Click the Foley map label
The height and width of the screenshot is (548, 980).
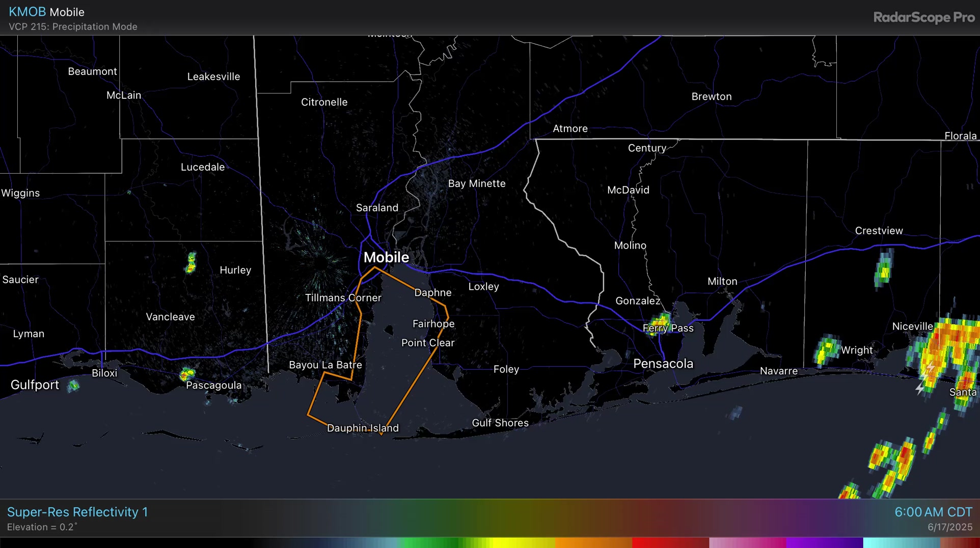click(506, 370)
